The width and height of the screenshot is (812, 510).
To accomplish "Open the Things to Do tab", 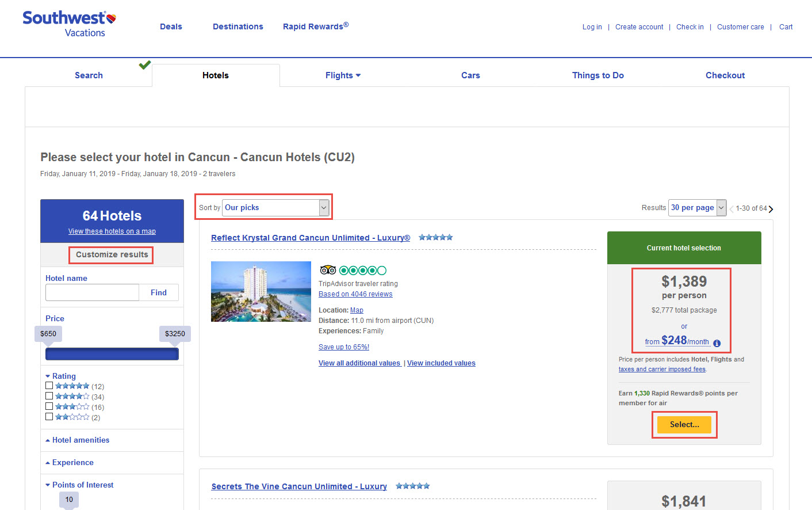I will (598, 75).
